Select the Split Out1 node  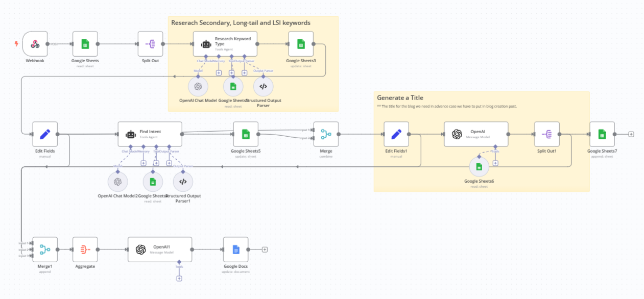point(547,134)
